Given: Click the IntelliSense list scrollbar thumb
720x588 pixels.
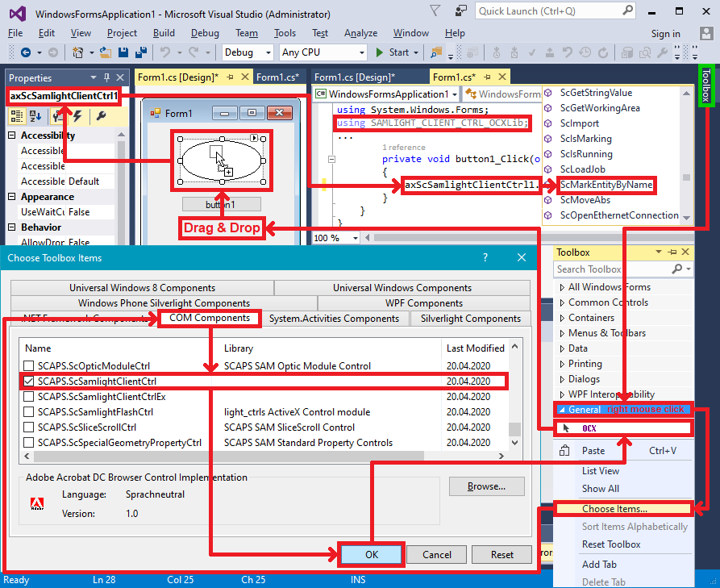Looking at the screenshot, I should 686,177.
